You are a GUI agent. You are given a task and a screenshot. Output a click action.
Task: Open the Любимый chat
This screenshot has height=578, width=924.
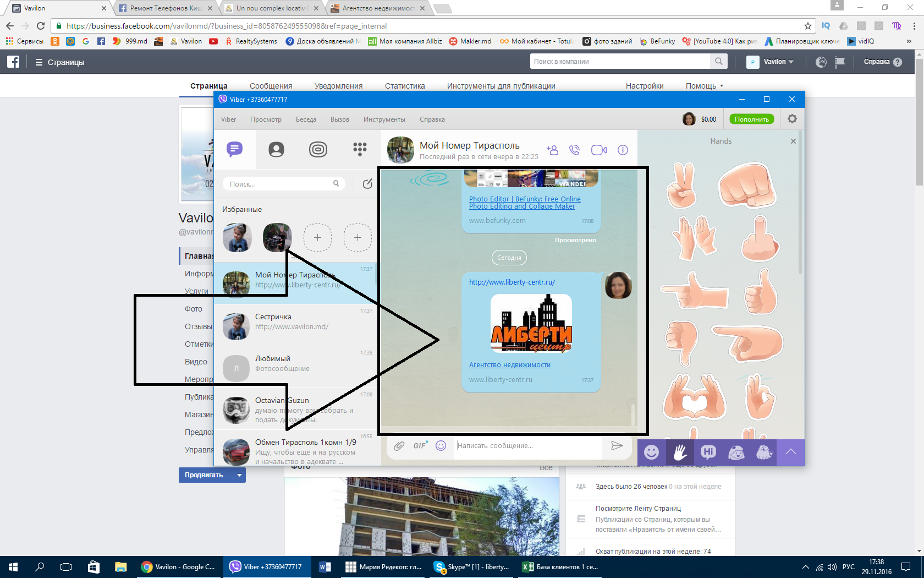(296, 367)
